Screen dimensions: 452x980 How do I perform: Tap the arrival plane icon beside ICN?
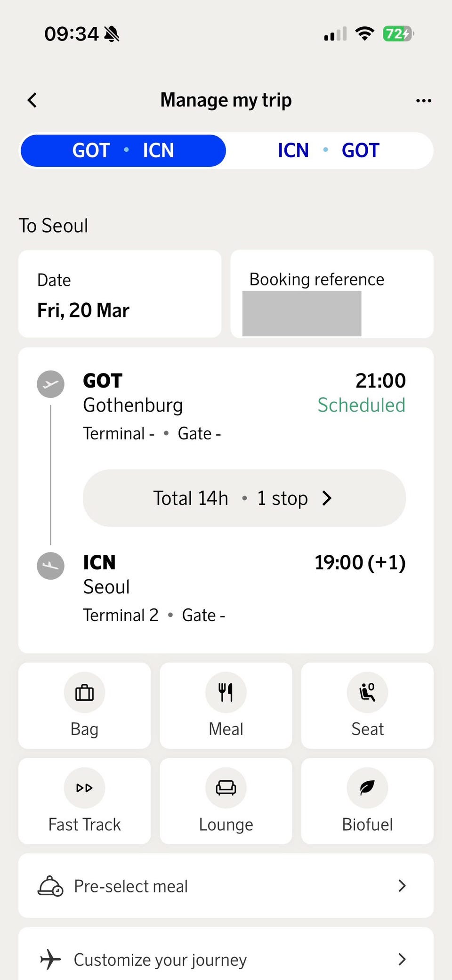tap(50, 566)
